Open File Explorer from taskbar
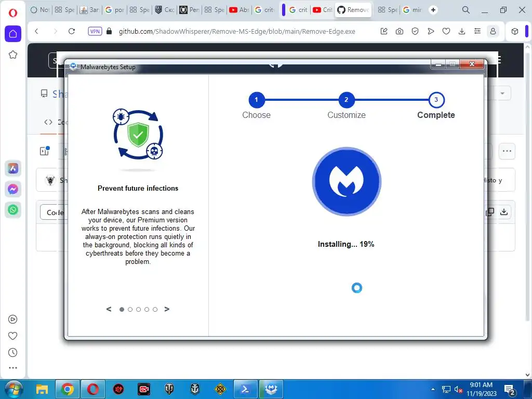Image resolution: width=532 pixels, height=399 pixels. coord(42,389)
